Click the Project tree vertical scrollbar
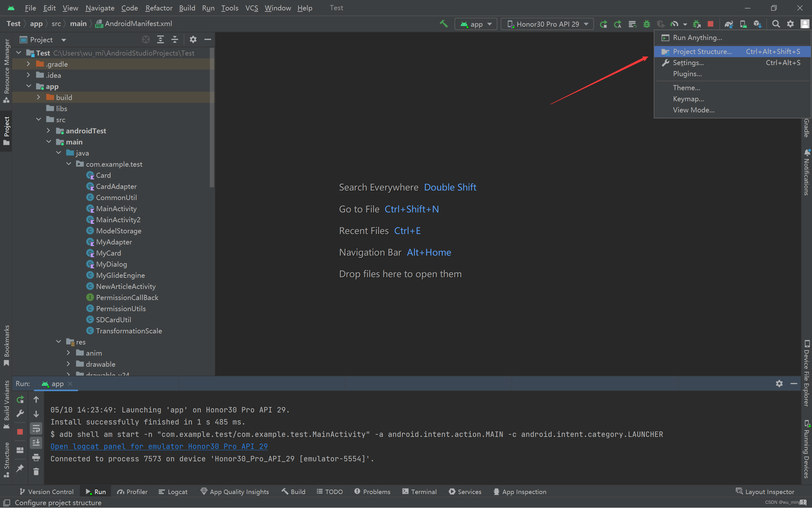Viewport: 812px width, 508px height. pyautogui.click(x=212, y=117)
